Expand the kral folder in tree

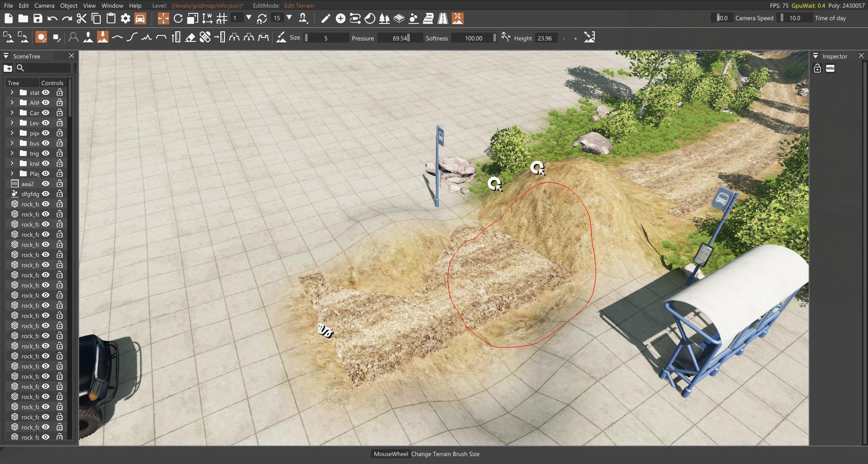[12, 163]
